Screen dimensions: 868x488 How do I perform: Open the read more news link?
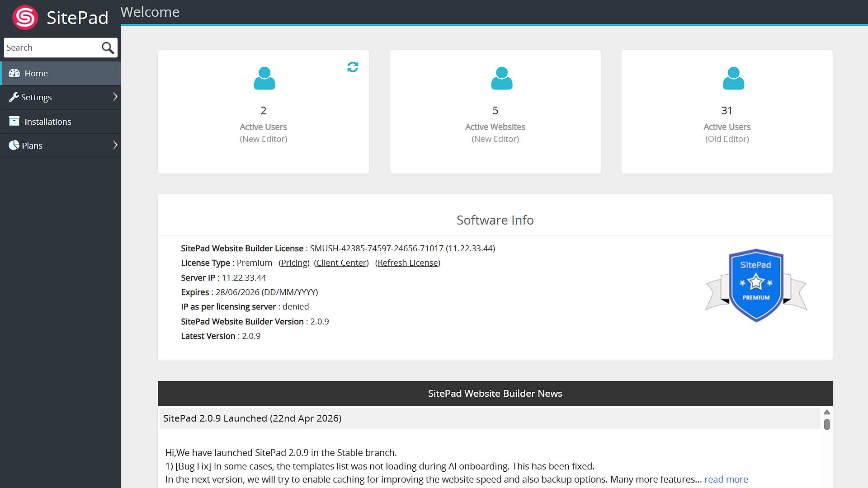pyautogui.click(x=726, y=479)
